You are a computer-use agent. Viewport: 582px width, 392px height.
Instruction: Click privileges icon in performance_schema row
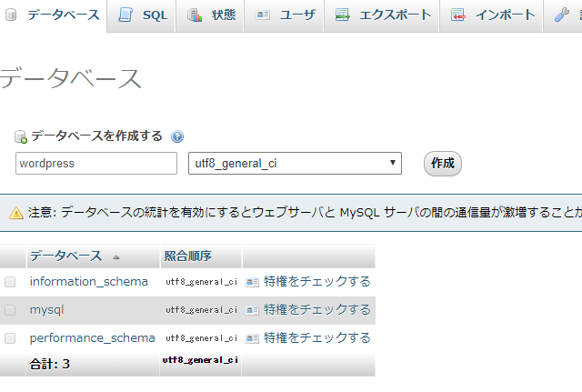(252, 338)
